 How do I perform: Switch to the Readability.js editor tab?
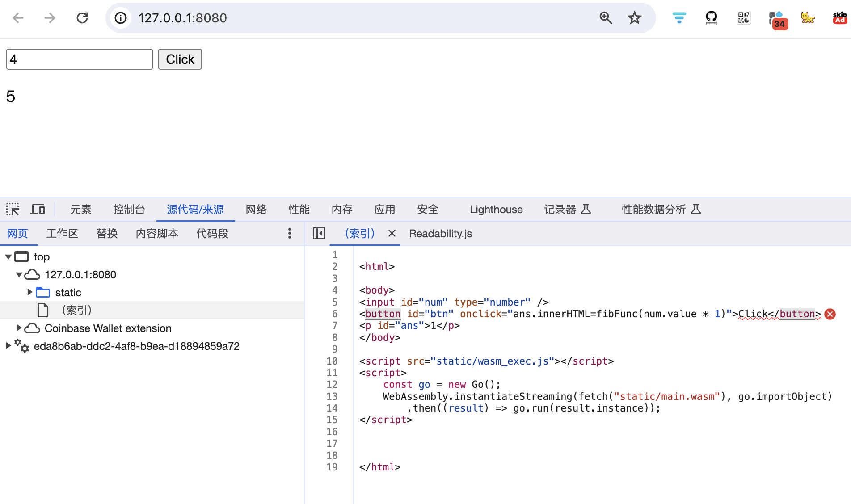point(440,233)
